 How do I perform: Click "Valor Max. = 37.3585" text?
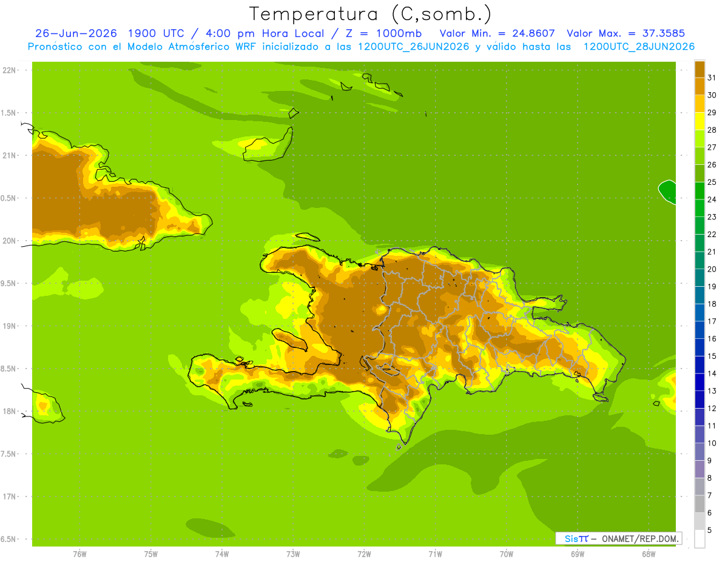tap(625, 33)
